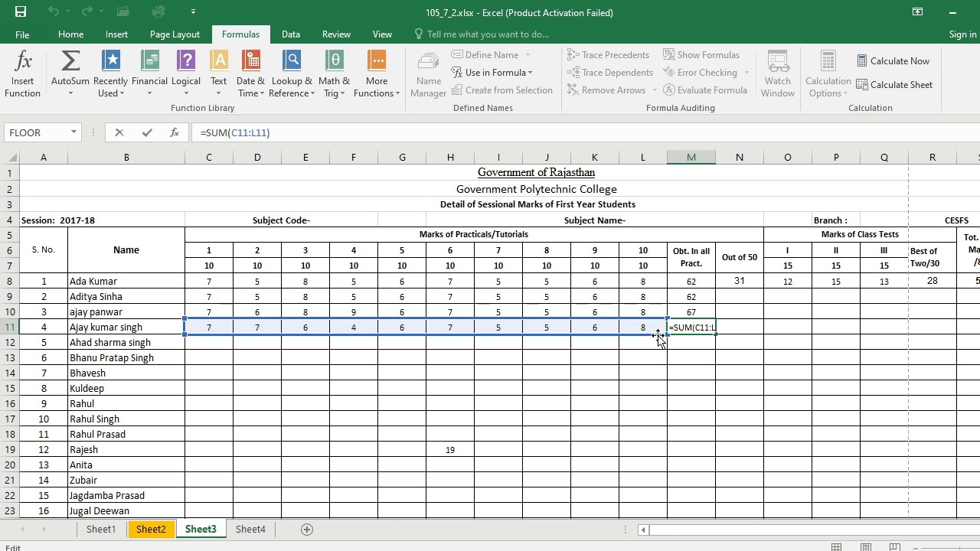The width and height of the screenshot is (980, 551).
Task: Open the Text functions library
Action: [219, 74]
